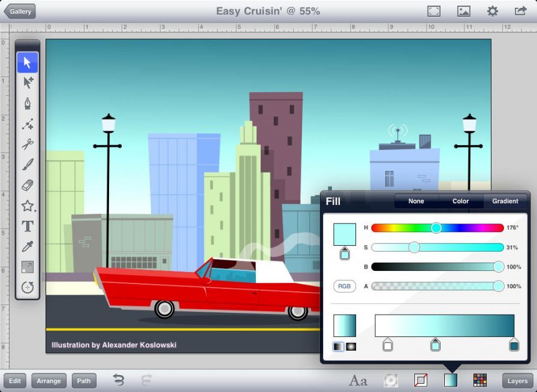Toggle color mode with RGB button
The image size is (537, 392).
point(345,287)
